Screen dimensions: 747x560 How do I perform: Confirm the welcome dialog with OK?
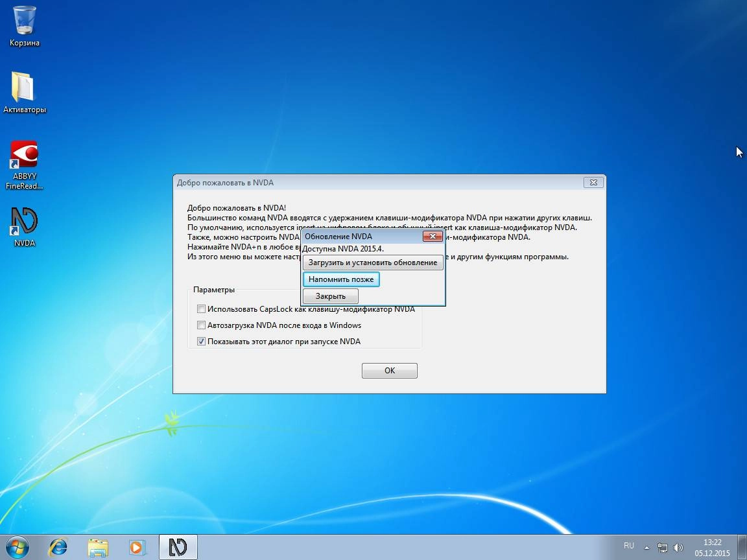390,371
